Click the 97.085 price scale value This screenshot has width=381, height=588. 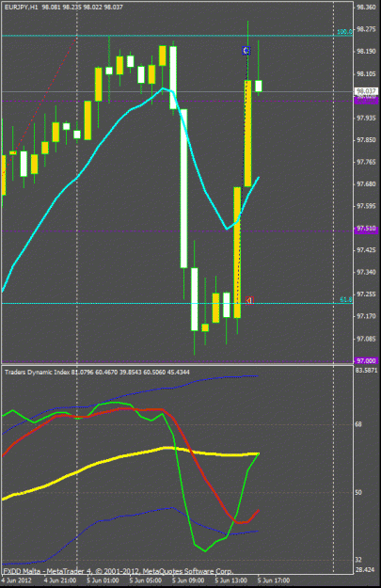point(366,339)
